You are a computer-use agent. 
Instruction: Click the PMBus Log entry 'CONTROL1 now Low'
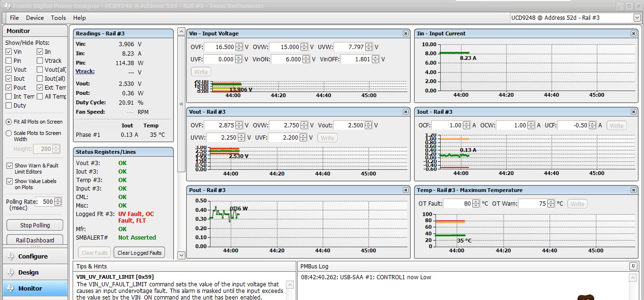(366, 277)
